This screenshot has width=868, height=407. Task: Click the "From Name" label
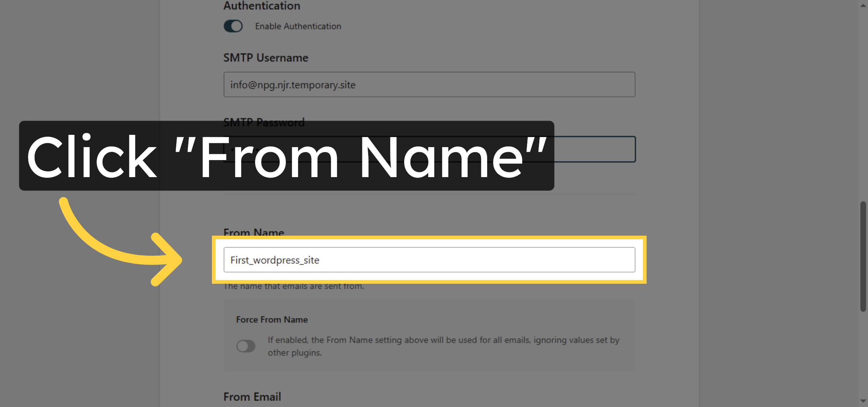click(253, 232)
